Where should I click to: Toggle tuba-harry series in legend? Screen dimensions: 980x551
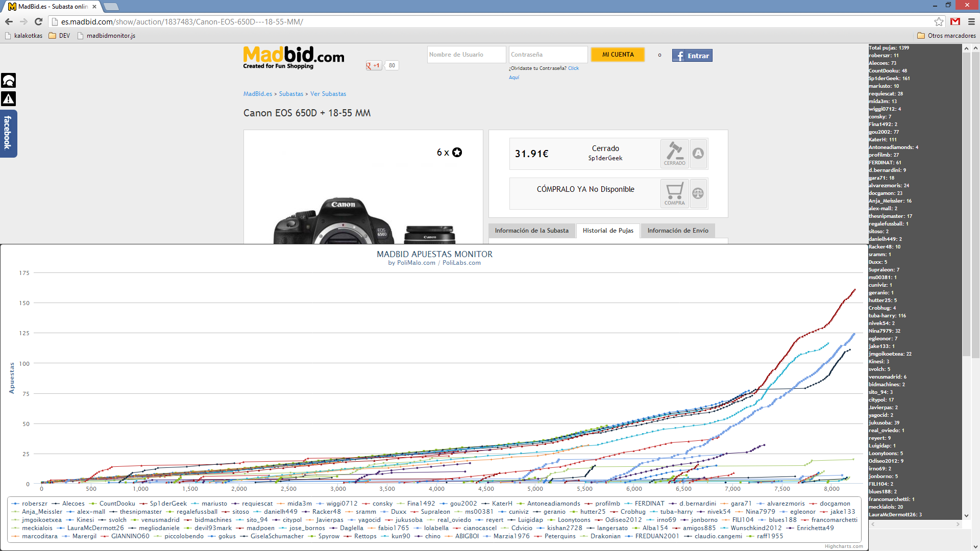pyautogui.click(x=671, y=512)
